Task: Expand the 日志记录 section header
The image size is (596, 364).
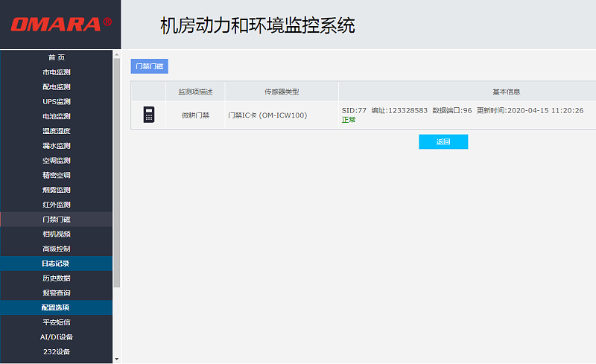Action: (x=56, y=264)
